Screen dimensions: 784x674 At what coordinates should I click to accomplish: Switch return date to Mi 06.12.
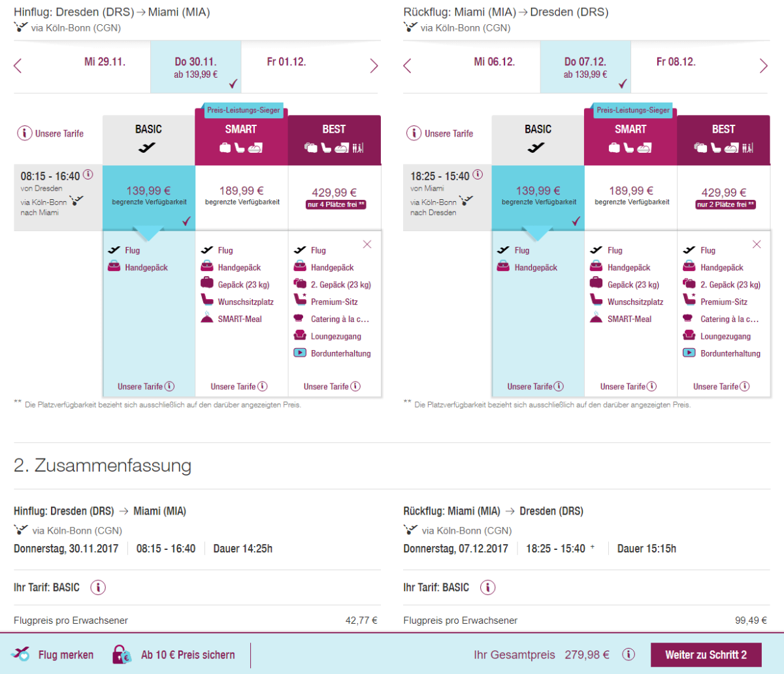[x=494, y=63]
